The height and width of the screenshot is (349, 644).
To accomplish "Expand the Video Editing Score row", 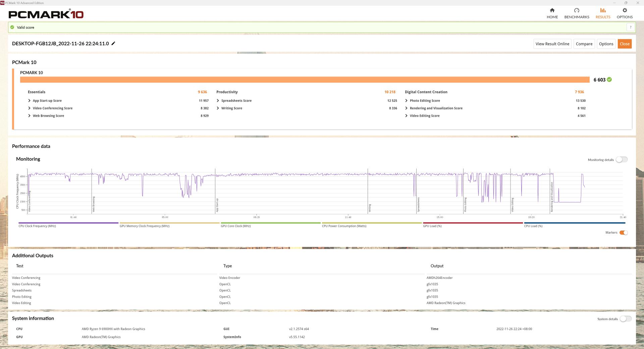I will pos(407,116).
